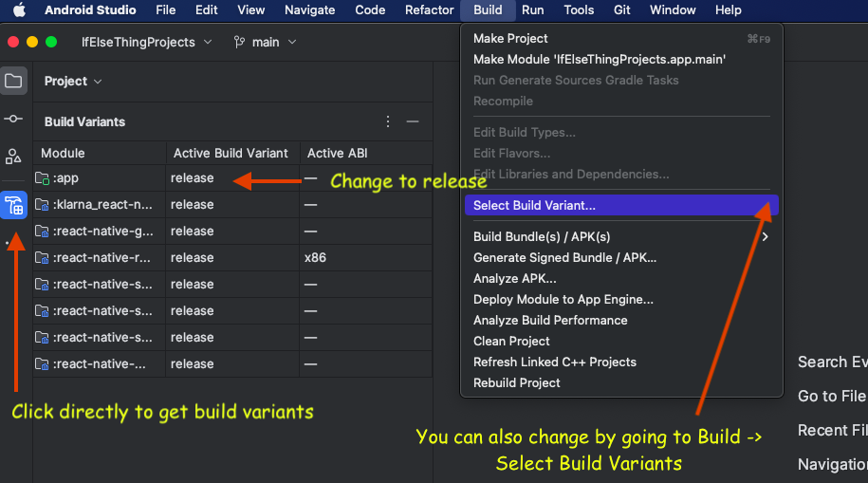Open the Project tool window folder icon

[13, 82]
